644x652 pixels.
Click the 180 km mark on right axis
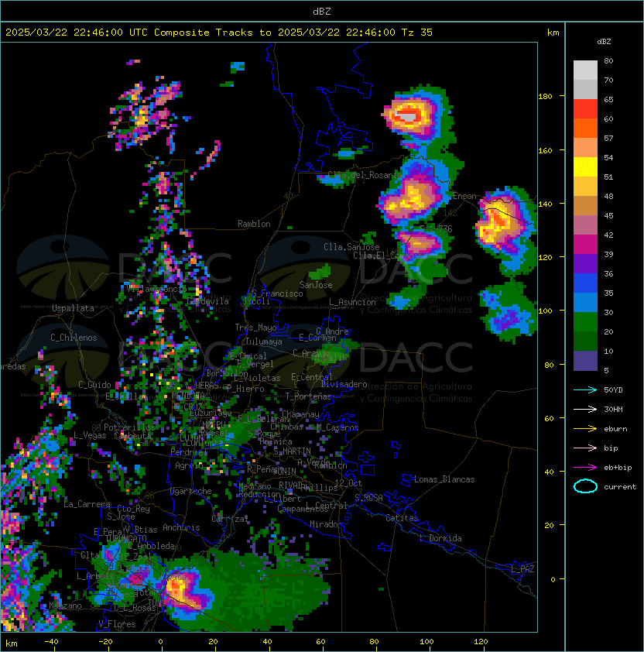pos(545,97)
